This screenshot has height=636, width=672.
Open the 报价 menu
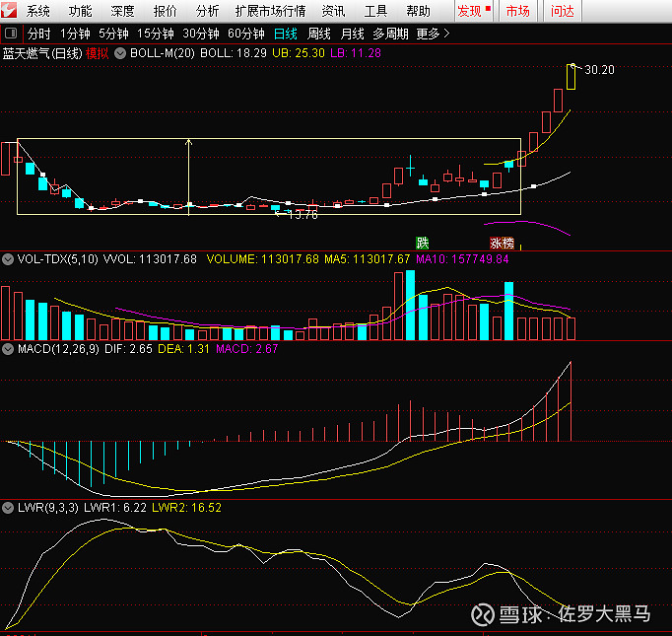coord(165,11)
